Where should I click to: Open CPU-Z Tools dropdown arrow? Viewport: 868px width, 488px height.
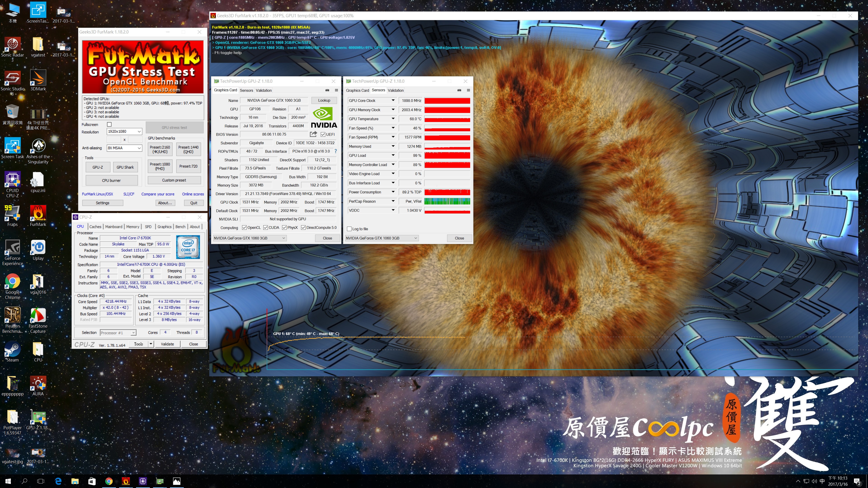pyautogui.click(x=151, y=344)
